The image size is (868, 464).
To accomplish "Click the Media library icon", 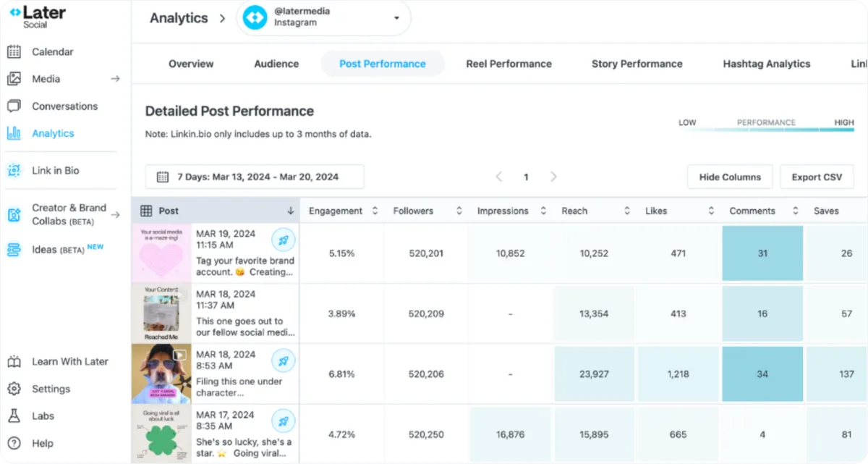I will 14,79.
